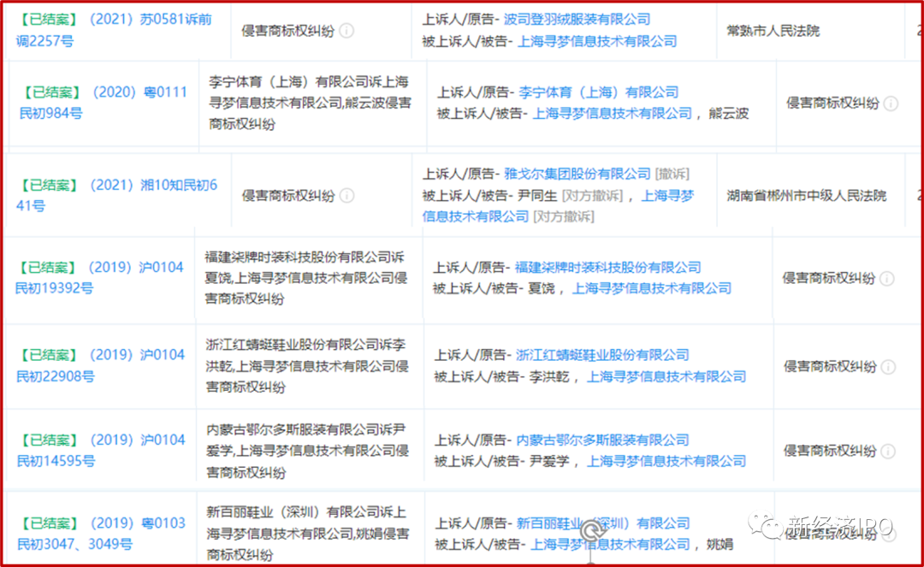Open case (2021)湘10知民初641号
Viewport: 924px width, 567px height.
[116, 196]
